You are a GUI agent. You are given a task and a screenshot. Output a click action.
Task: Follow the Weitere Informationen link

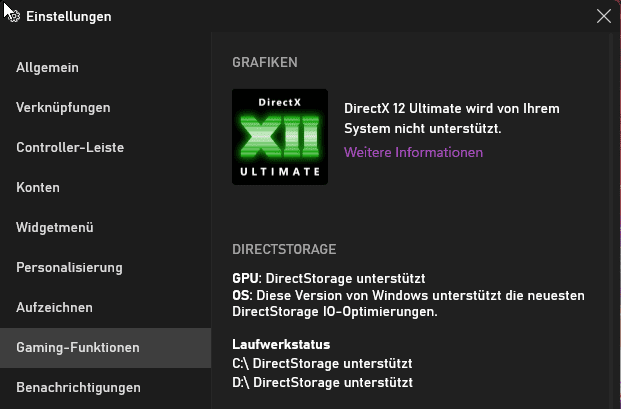413,152
